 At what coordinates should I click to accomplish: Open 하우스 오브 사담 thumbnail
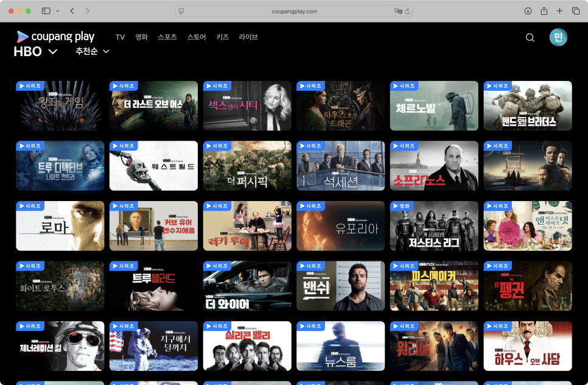pyautogui.click(x=528, y=346)
